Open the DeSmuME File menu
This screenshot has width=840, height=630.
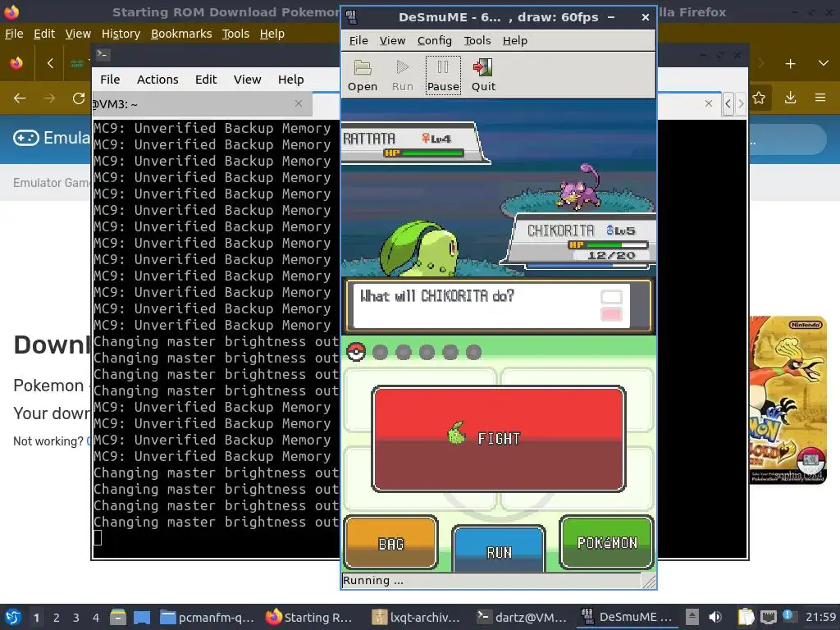pyautogui.click(x=358, y=41)
